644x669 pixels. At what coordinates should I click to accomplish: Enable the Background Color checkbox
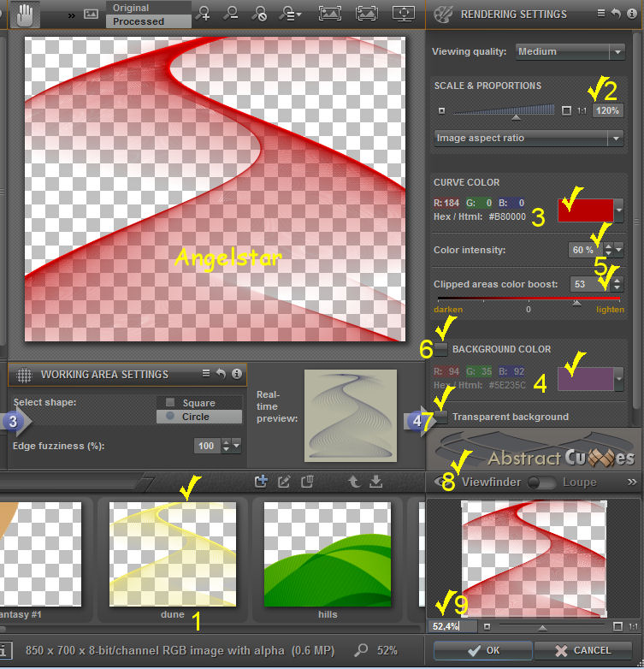point(440,349)
